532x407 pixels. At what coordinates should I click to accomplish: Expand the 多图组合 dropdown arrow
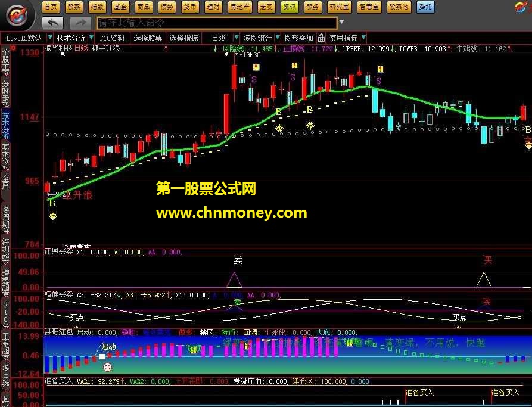(x=278, y=37)
